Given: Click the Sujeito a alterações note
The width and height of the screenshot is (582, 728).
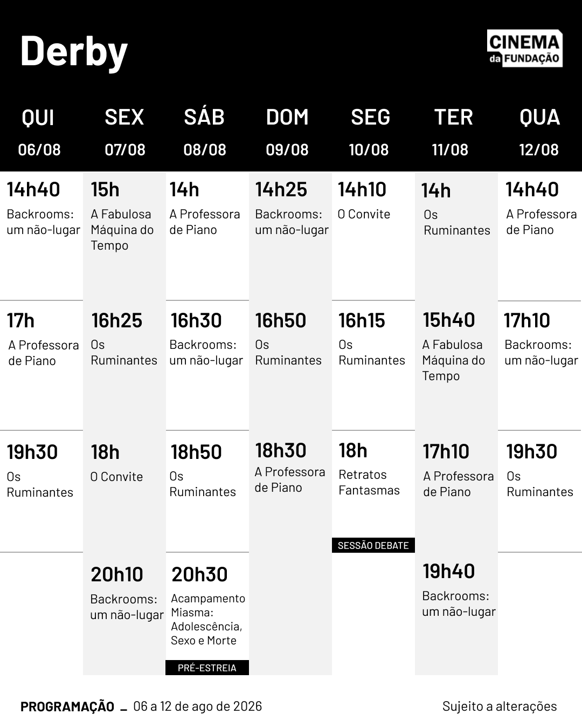Looking at the screenshot, I should (x=500, y=706).
